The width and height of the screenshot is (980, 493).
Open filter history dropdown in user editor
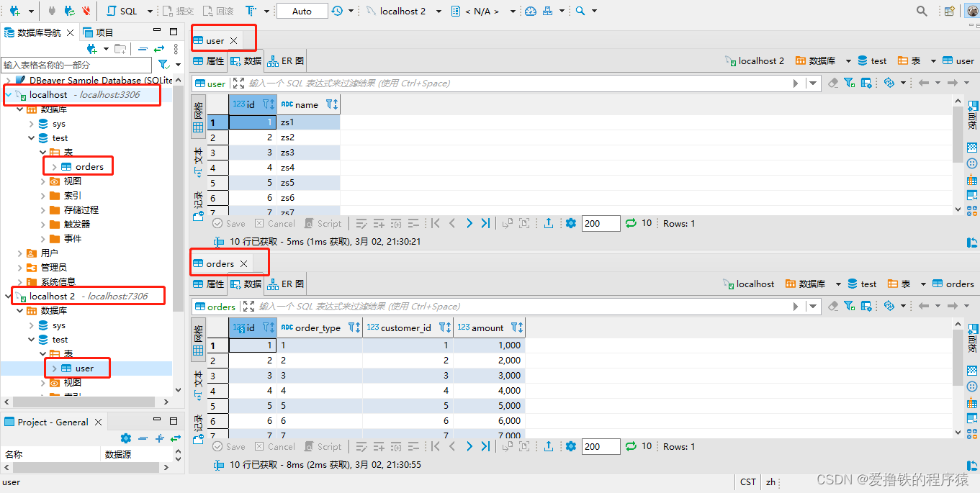click(x=813, y=83)
